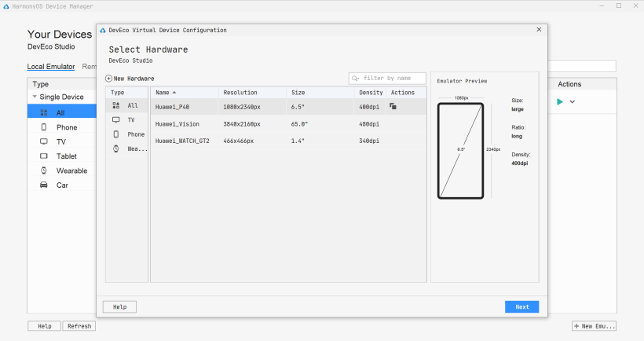Screen dimensions: 644x341
Task: Collapse the Single Device tree node
Action: pyautogui.click(x=35, y=97)
